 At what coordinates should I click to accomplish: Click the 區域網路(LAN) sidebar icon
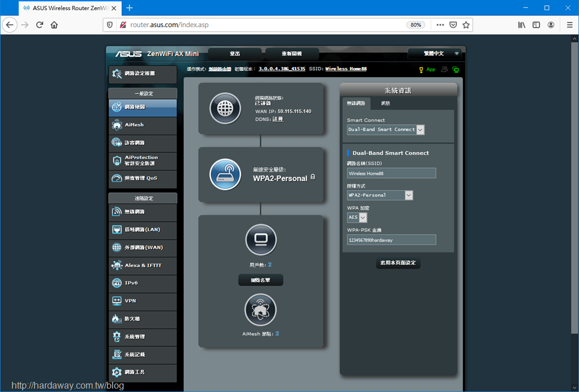point(116,230)
